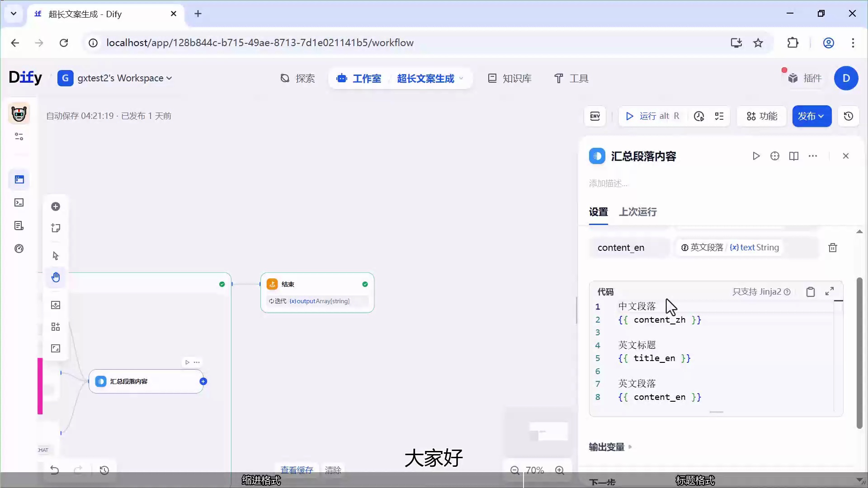Click the export image canvas tool

pyautogui.click(x=56, y=305)
